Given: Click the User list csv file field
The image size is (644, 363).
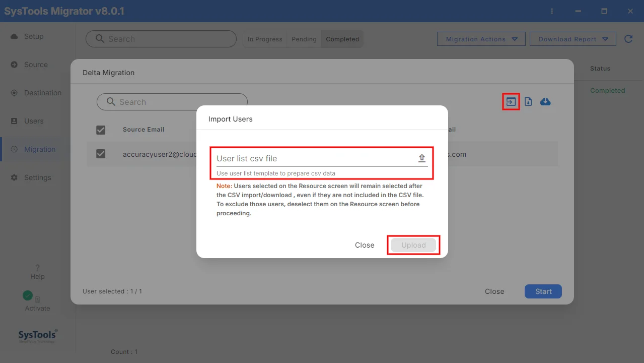Looking at the screenshot, I should [x=322, y=158].
